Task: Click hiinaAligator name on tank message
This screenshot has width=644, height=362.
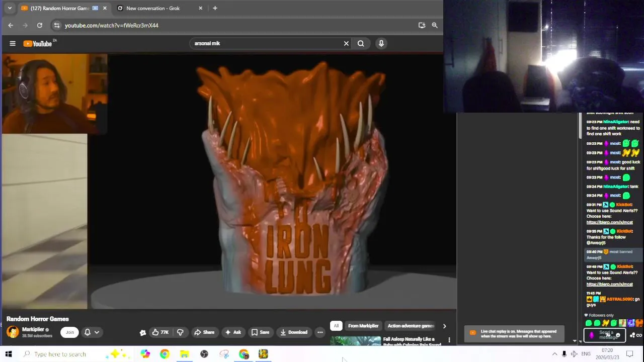Action: (x=616, y=187)
